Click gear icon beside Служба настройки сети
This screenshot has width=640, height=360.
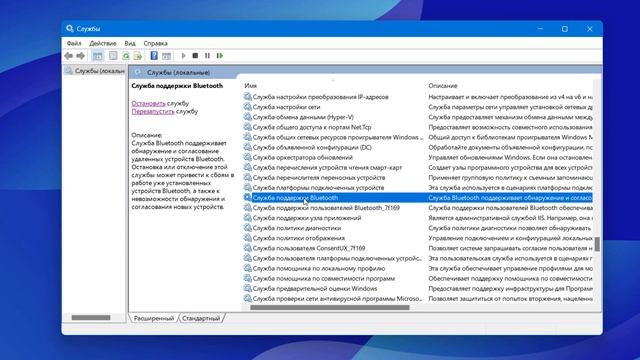click(247, 107)
